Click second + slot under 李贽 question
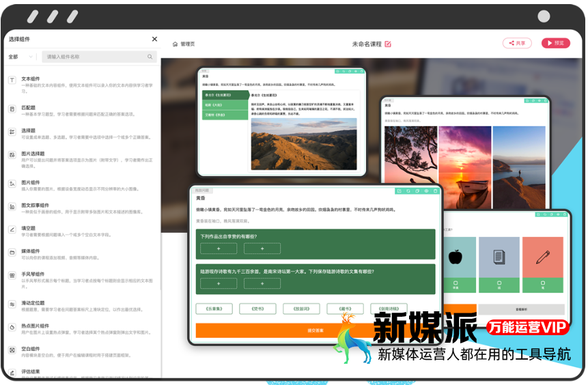This screenshot has height=385, width=588. [262, 248]
